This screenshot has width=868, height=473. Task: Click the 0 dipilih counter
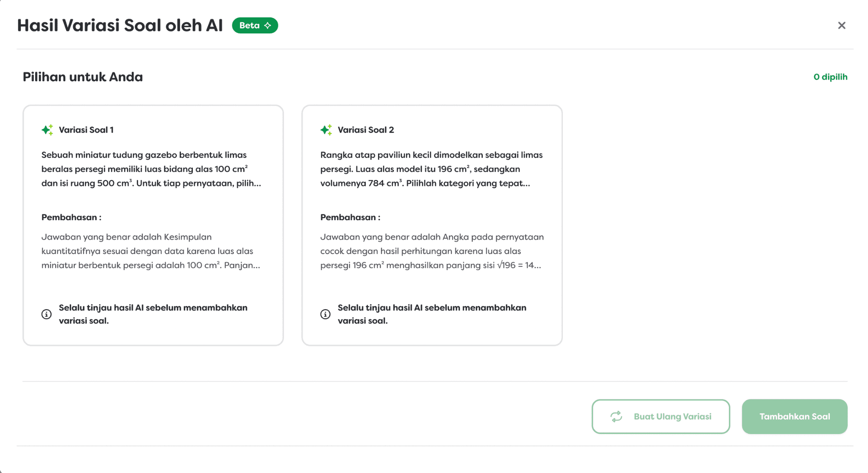(830, 77)
